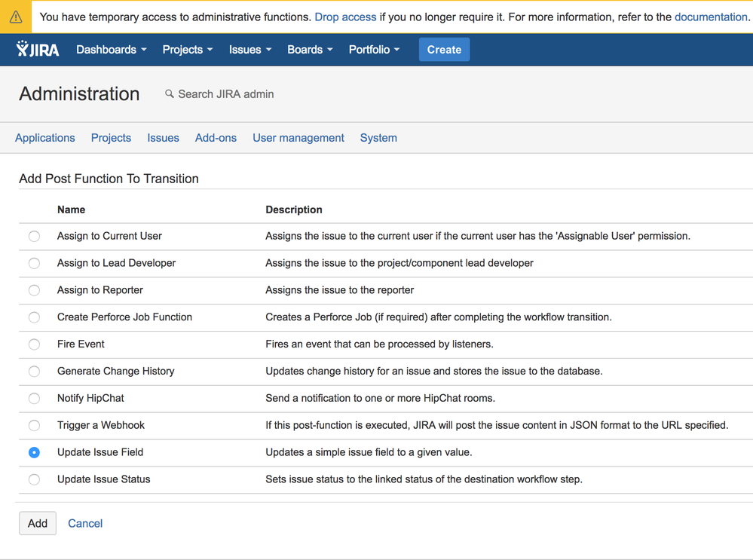
Task: Click the 'Fire Event' label
Action: [x=81, y=344]
